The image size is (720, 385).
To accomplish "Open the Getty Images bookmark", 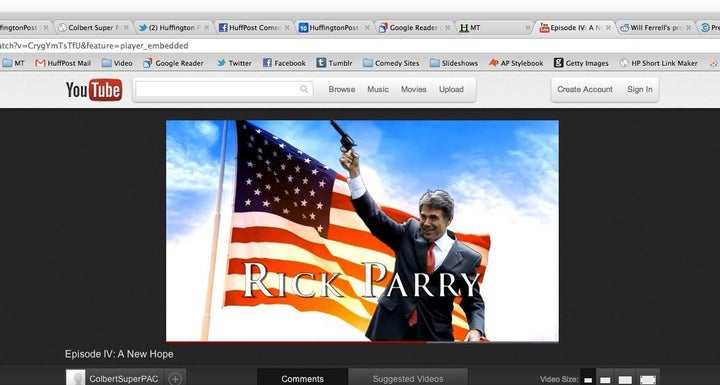I will point(581,63).
